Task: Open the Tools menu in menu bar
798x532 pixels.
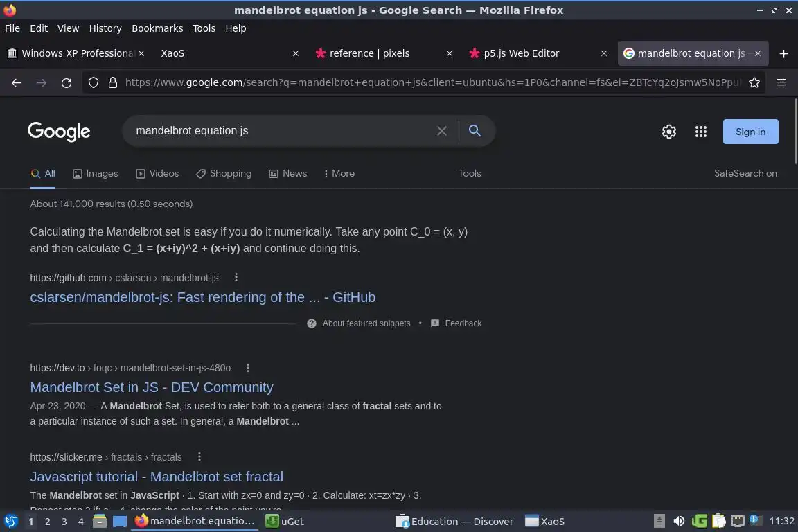Action: point(204,28)
